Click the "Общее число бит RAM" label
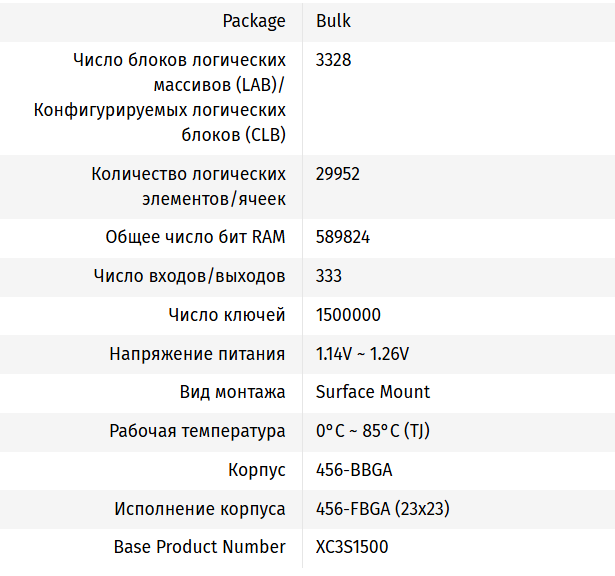The height and width of the screenshot is (576, 615). pyautogui.click(x=195, y=237)
